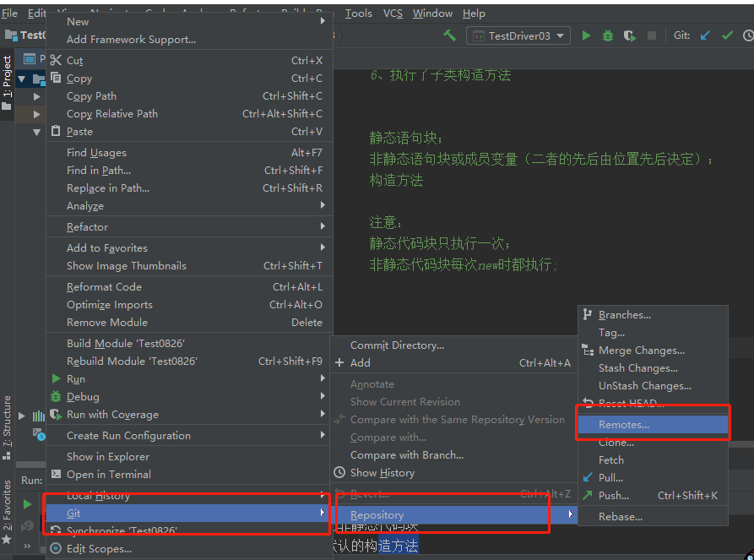Image resolution: width=754 pixels, height=560 pixels.
Task: Start debugging with the bug icon
Action: 610,36
